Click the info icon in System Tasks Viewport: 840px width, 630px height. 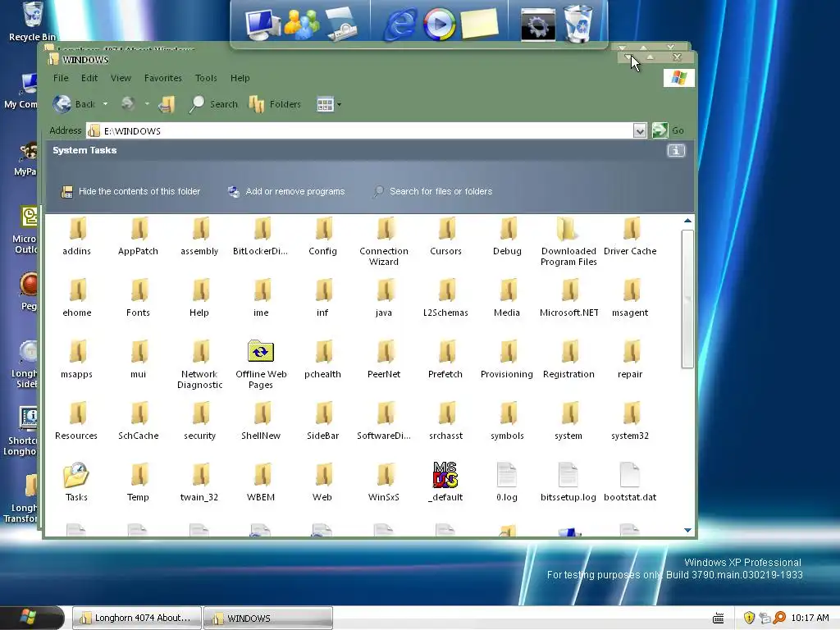(676, 151)
